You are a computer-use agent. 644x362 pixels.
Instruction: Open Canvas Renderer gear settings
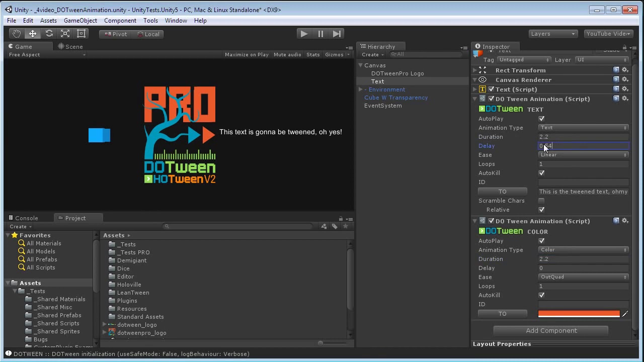(625, 79)
